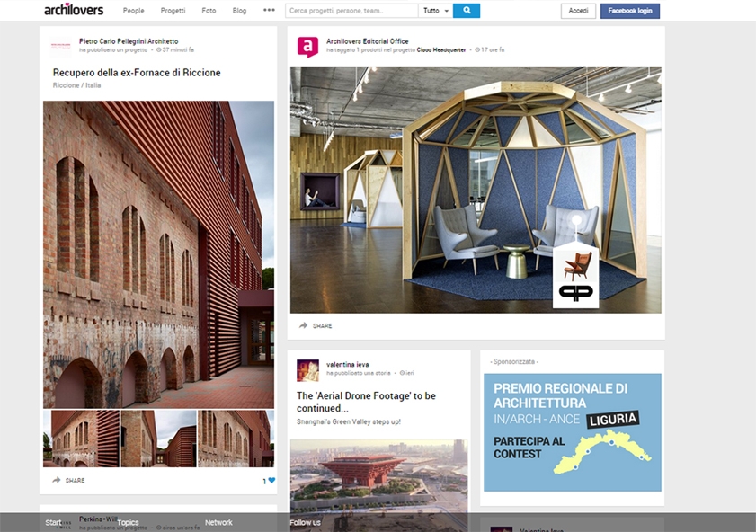This screenshot has width=756, height=532.
Task: Open 'The Aerial Drone Footage to be continued' story
Action: [x=367, y=402]
